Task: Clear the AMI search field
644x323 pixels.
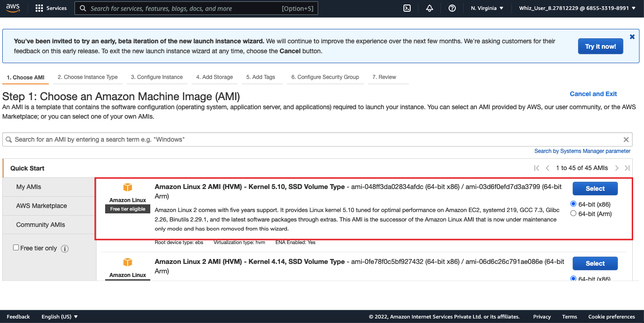Action: click(x=626, y=139)
